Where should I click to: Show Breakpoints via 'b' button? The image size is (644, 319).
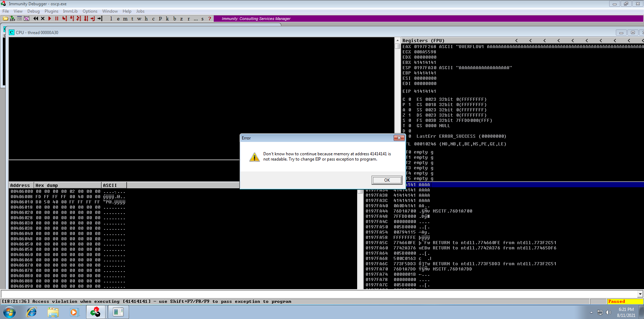click(174, 19)
